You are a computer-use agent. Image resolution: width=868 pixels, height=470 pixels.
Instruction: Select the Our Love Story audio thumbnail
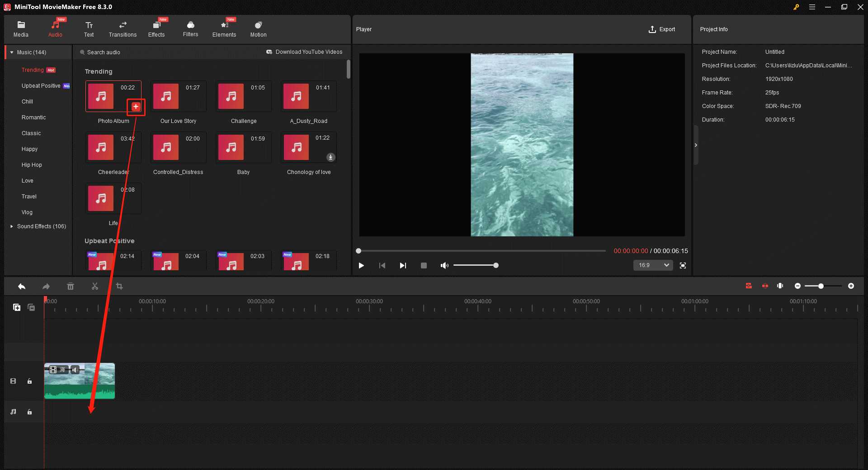[178, 96]
